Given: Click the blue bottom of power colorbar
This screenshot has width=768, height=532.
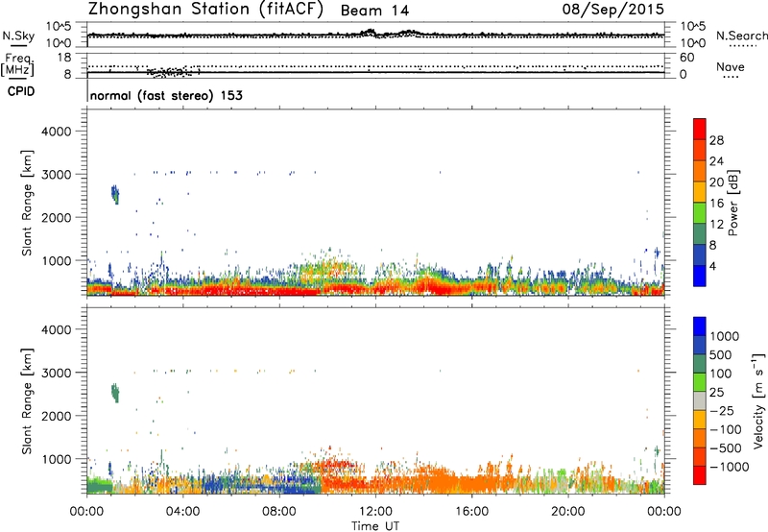Looking at the screenshot, I should tap(700, 276).
